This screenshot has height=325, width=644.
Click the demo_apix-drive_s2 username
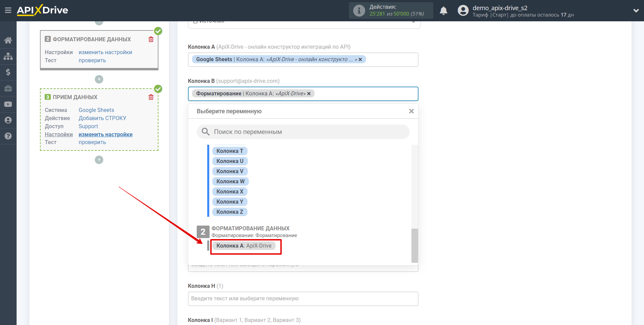500,8
